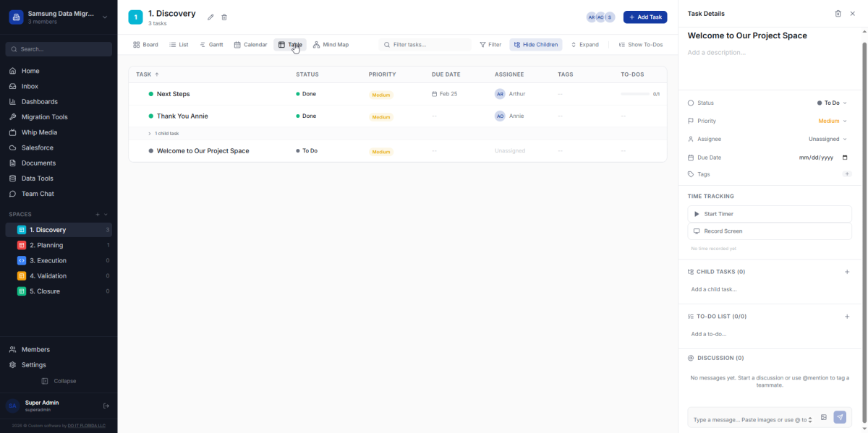This screenshot has height=433, width=868.
Task: Add a tag with the plus icon
Action: coord(847,174)
